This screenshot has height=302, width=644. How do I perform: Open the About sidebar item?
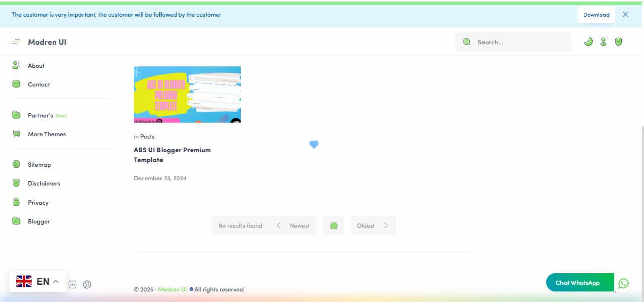pyautogui.click(x=36, y=66)
